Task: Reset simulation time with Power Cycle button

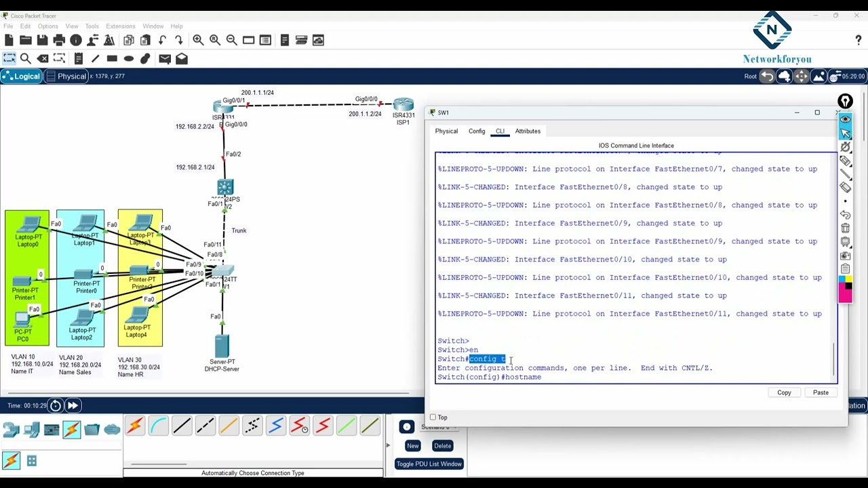Action: pos(56,405)
